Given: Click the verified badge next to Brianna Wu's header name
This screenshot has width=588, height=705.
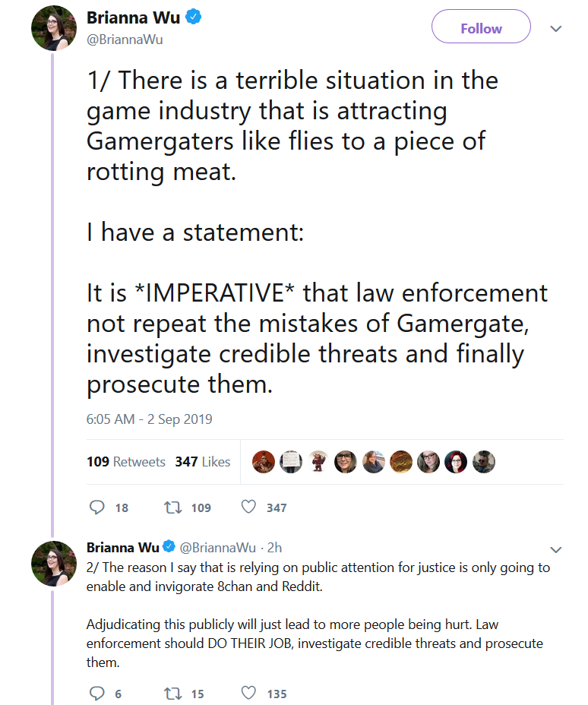Looking at the screenshot, I should coord(194,17).
